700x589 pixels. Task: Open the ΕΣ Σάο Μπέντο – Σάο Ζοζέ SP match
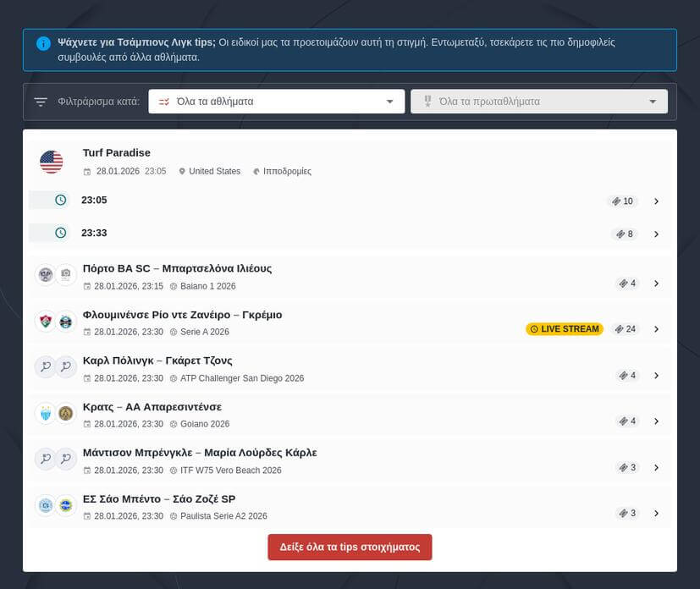click(x=159, y=498)
